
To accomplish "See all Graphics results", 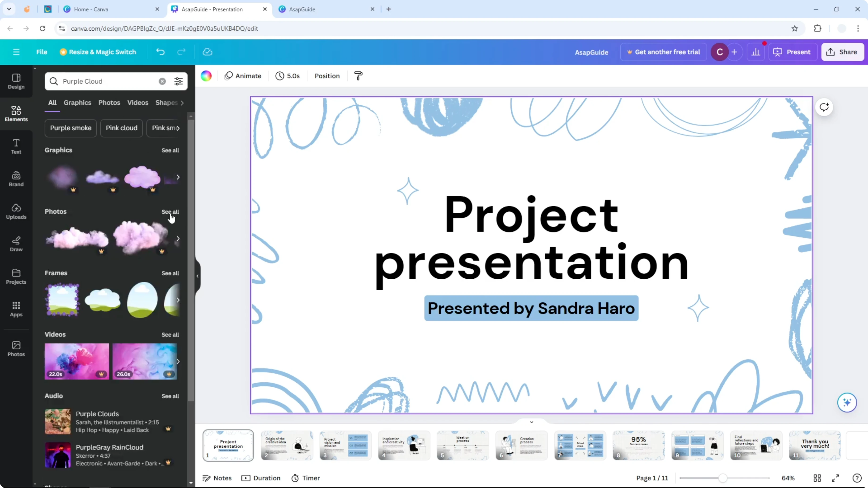I will pos(170,150).
